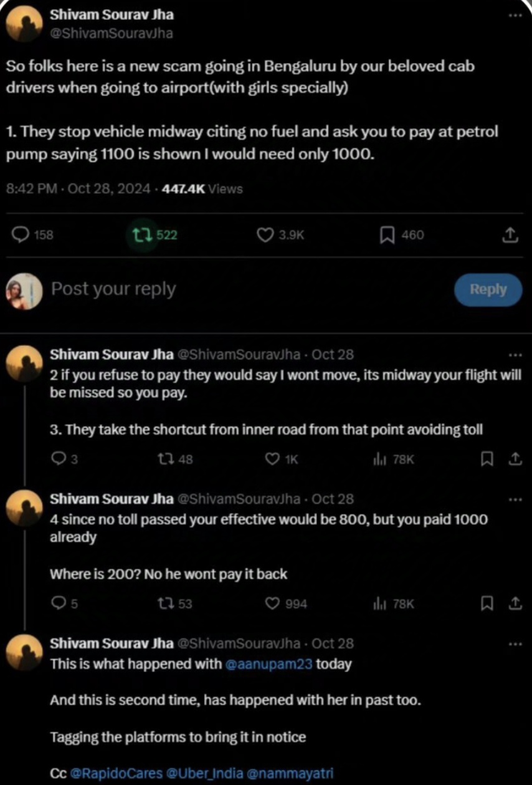Click the blue Reply button

pyautogui.click(x=488, y=289)
